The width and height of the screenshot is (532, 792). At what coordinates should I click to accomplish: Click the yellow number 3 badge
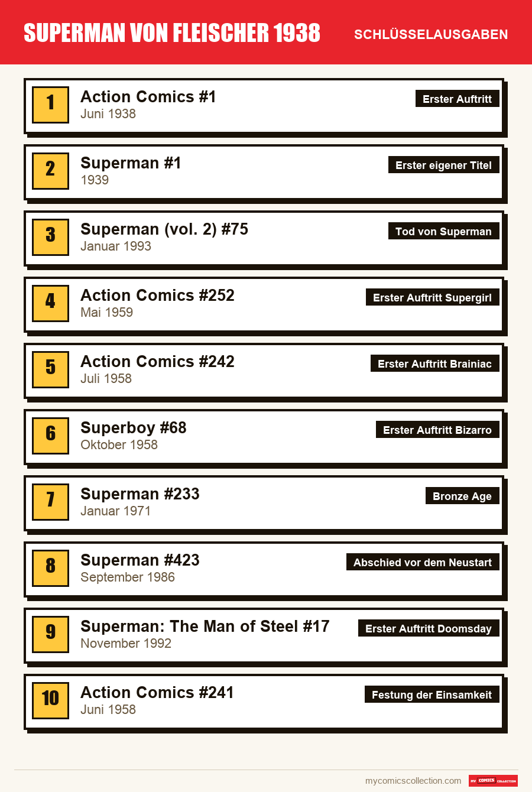[50, 238]
